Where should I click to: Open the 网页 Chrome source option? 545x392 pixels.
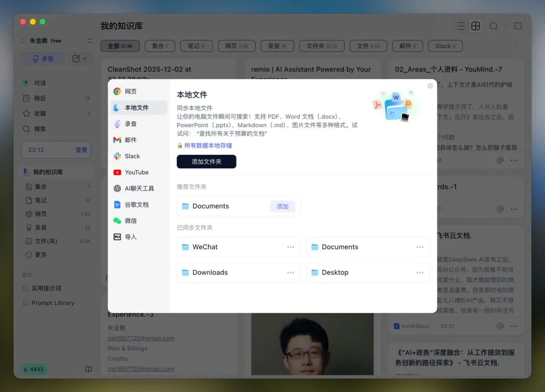130,92
